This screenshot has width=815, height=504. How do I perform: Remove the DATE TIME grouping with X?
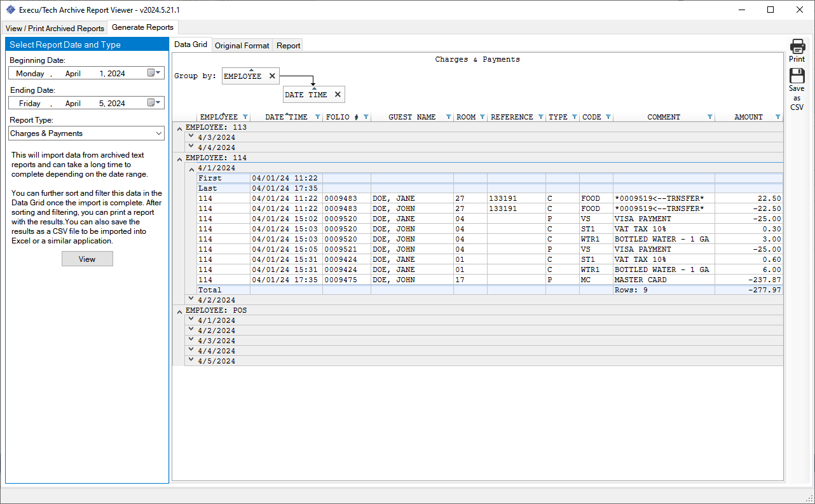[338, 95]
